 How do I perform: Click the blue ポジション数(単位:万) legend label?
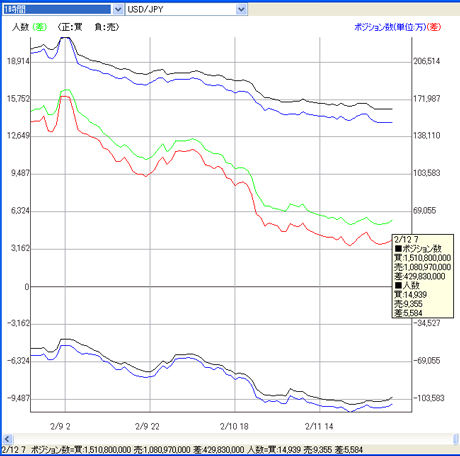[x=390, y=27]
